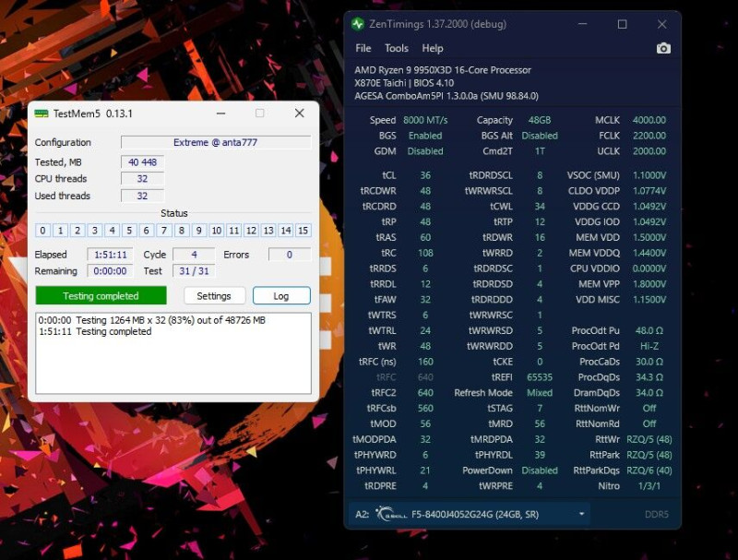738x560 pixels.
Task: Maximize the ZenTimings window
Action: [622, 24]
